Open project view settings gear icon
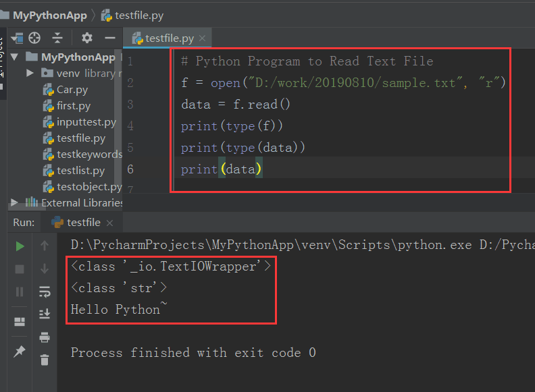The height and width of the screenshot is (392, 535). (87, 38)
